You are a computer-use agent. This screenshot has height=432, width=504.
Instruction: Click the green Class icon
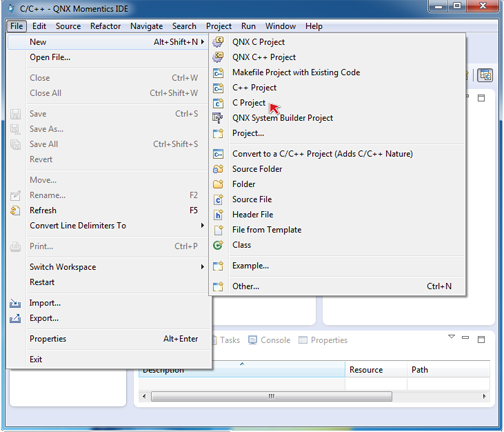218,245
